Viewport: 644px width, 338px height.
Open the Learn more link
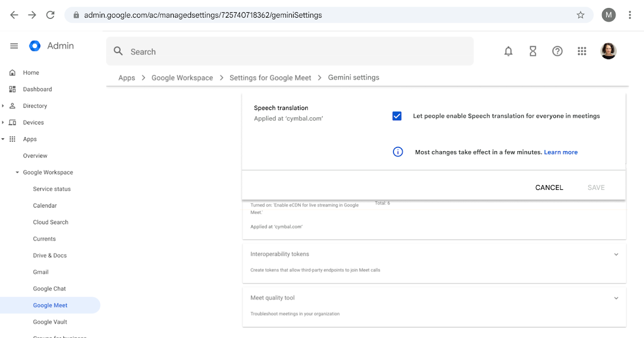(x=560, y=152)
